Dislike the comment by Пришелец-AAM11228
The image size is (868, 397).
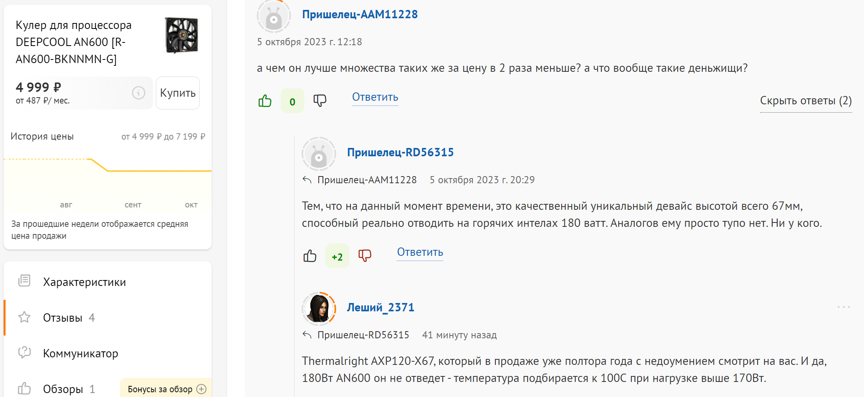click(320, 101)
